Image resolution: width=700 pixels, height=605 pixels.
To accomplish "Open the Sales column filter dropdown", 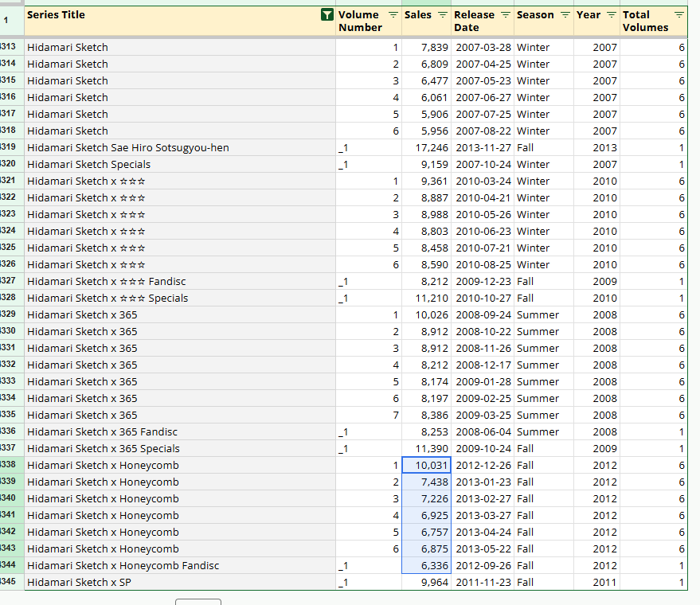I will click(443, 15).
